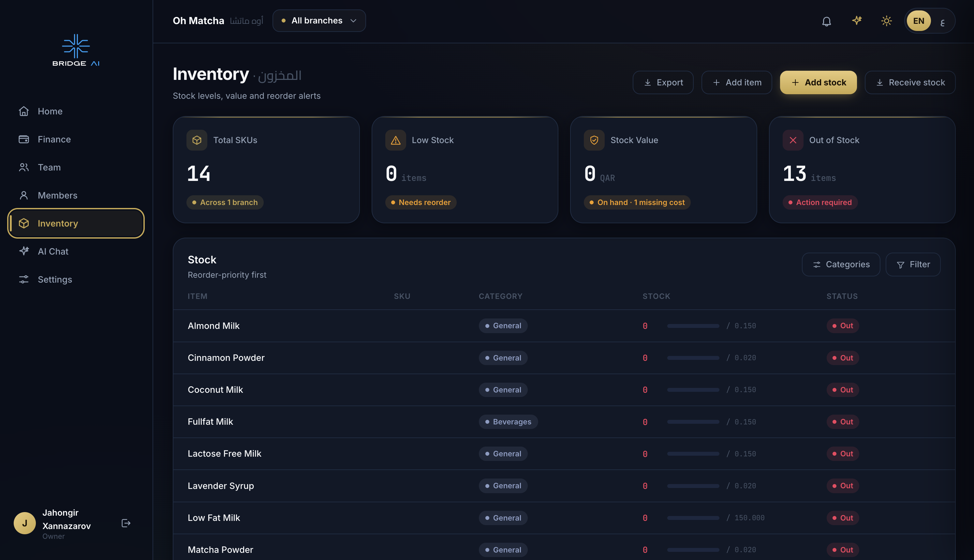The image size is (974, 560).
Task: Click the ITEM column header
Action: click(x=197, y=296)
